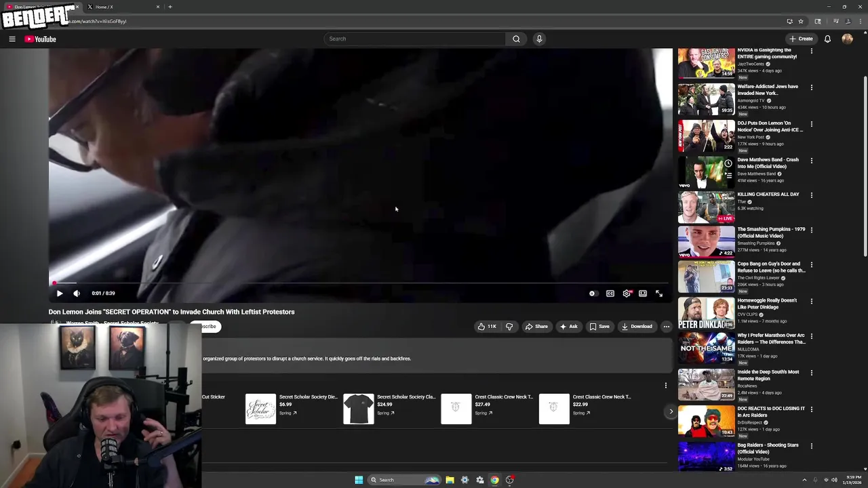Mute the video using the speaker icon

77,293
